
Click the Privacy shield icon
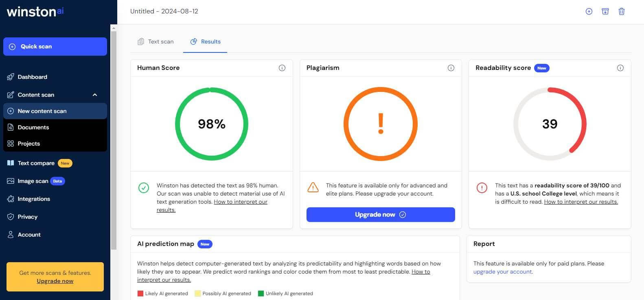point(11,217)
